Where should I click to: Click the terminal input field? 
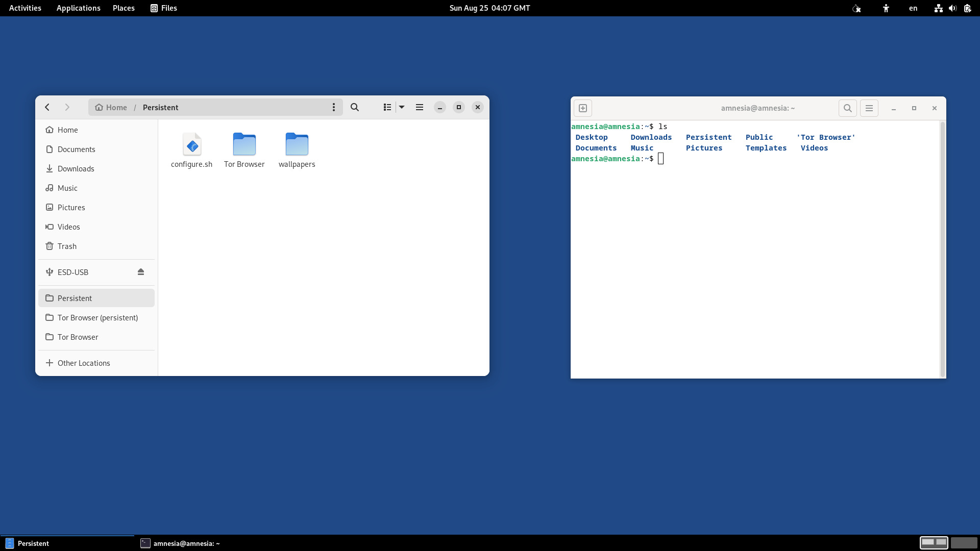point(661,159)
